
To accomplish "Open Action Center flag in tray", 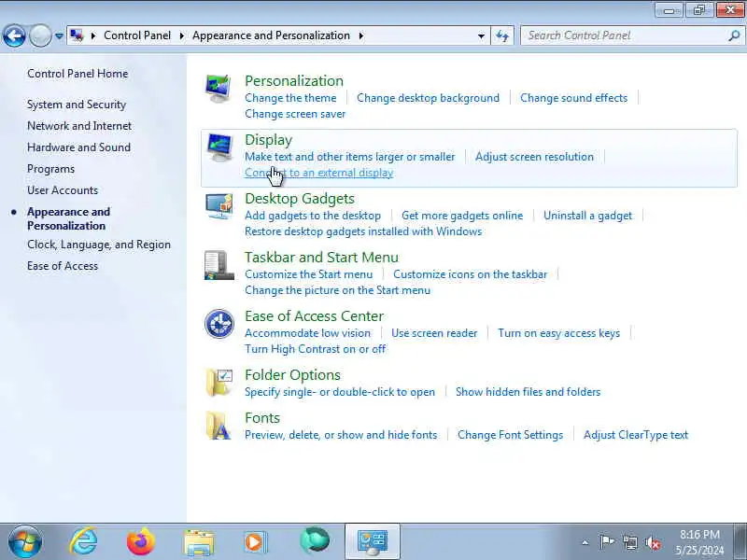I will coord(606,542).
